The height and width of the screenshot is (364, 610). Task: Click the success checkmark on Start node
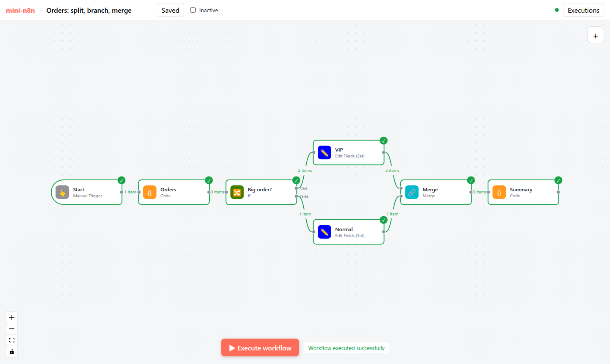click(x=122, y=180)
